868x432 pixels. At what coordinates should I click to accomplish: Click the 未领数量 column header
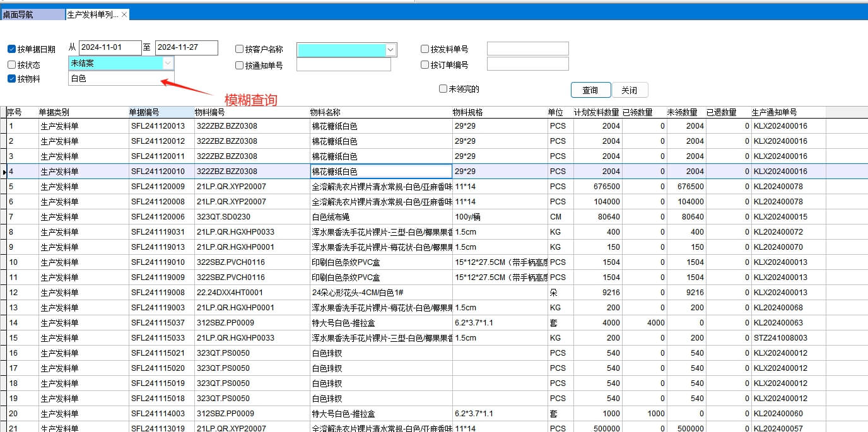click(684, 112)
